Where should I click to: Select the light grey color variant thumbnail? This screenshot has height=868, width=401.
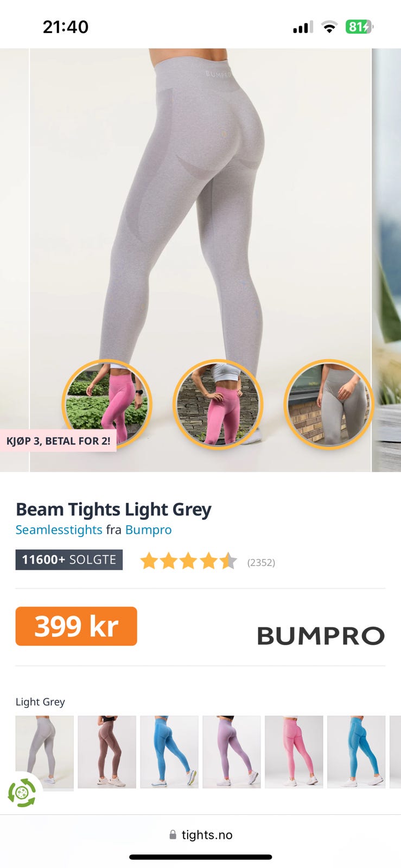[44, 753]
